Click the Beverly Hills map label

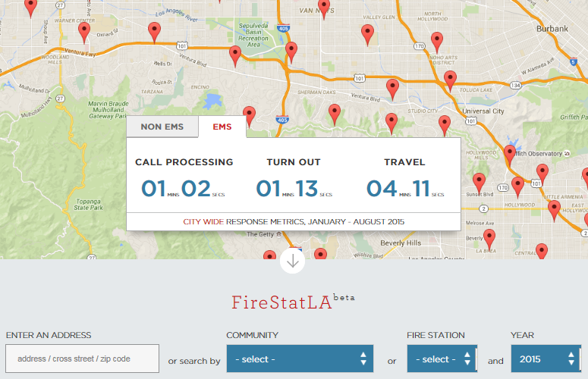click(x=401, y=243)
